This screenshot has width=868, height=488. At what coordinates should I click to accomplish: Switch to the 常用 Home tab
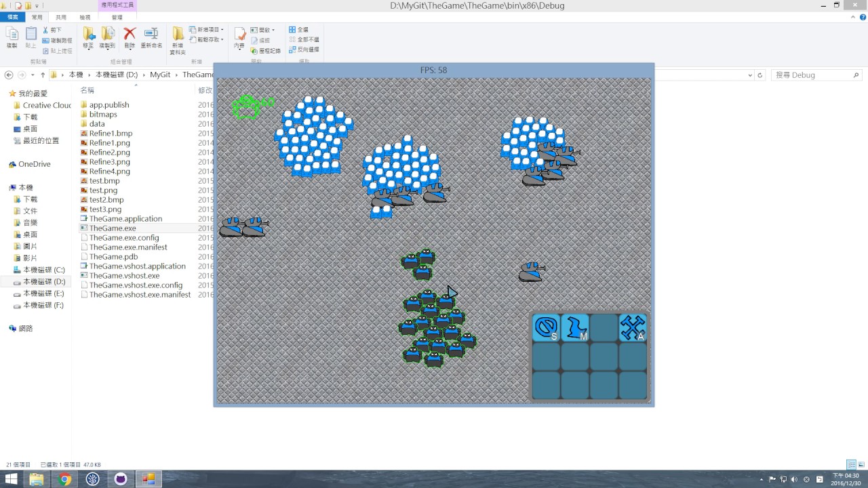pos(37,17)
